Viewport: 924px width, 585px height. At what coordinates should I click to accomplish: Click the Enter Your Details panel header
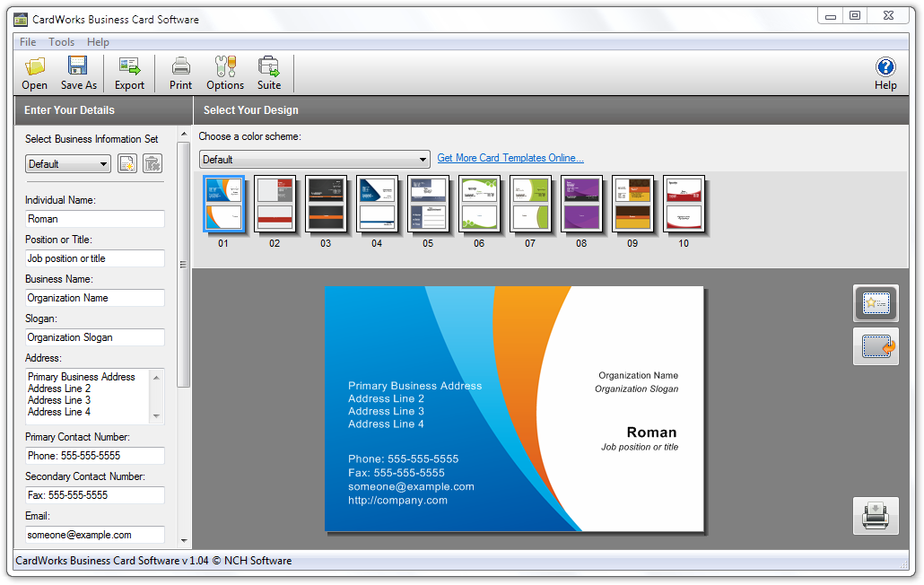[x=103, y=110]
